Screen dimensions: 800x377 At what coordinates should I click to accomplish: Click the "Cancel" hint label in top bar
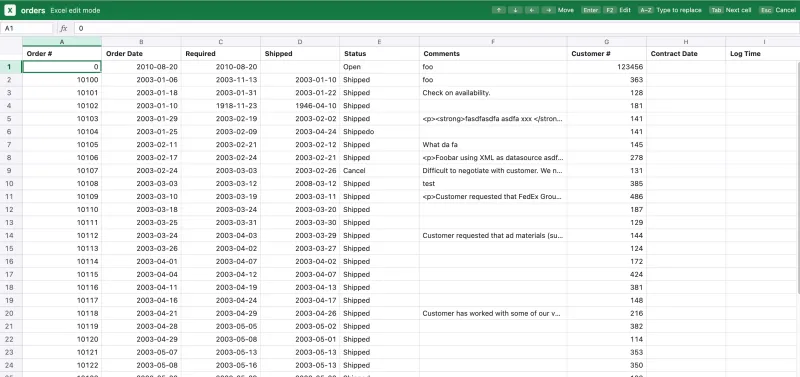(786, 10)
